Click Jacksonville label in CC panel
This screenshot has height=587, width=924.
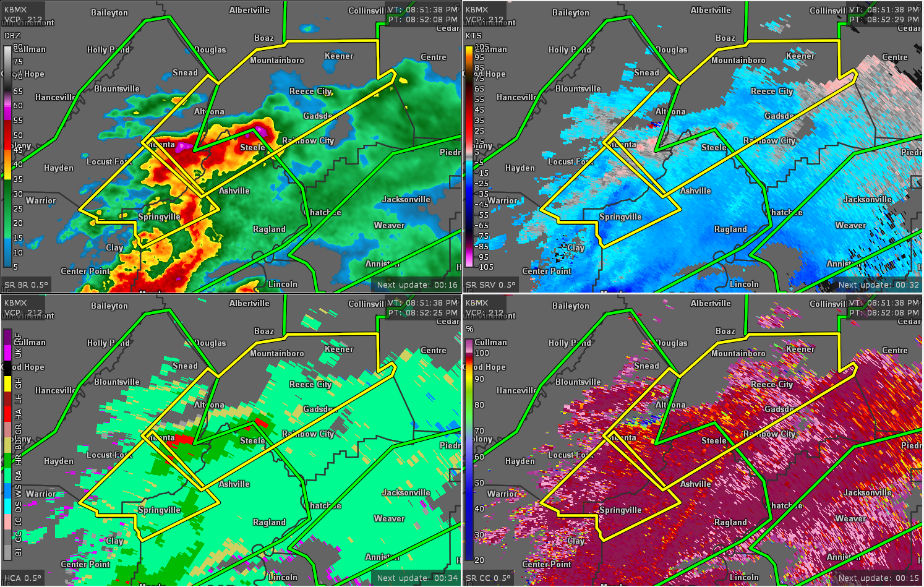867,492
